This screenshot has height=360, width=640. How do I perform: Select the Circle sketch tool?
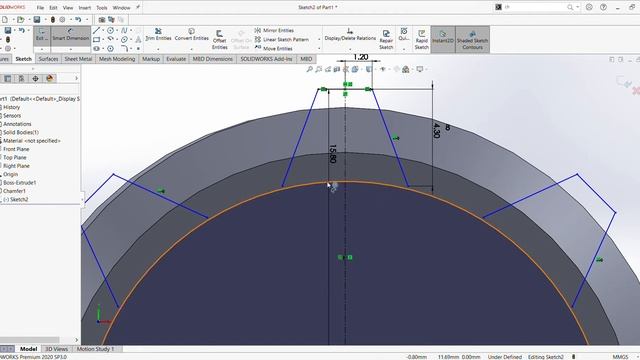click(110, 31)
